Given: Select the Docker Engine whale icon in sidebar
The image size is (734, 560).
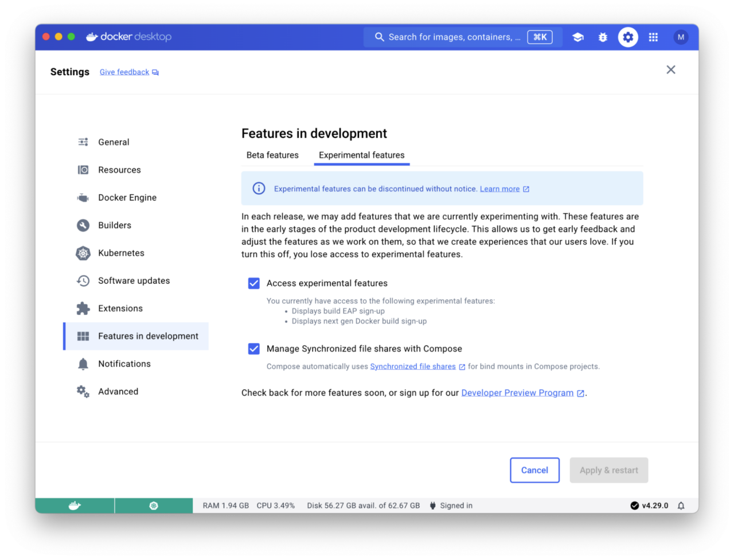Looking at the screenshot, I should 83,197.
